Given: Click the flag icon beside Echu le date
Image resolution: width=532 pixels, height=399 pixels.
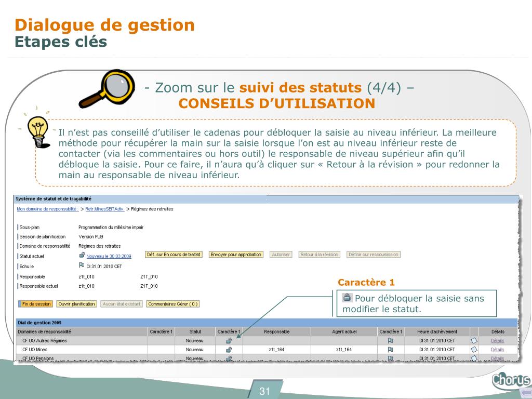Looking at the screenshot, I should pos(82,265).
